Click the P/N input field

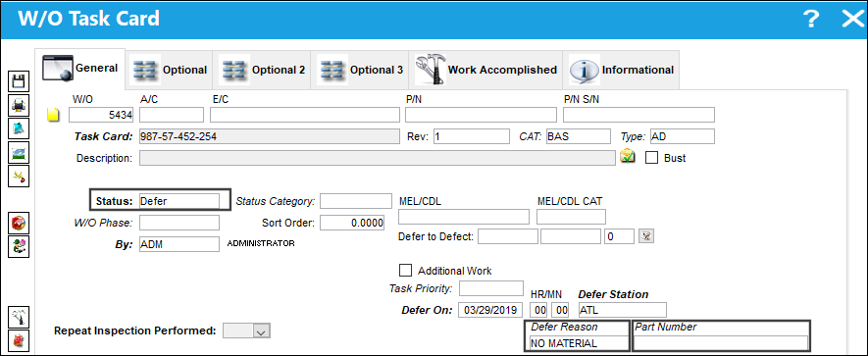point(481,115)
